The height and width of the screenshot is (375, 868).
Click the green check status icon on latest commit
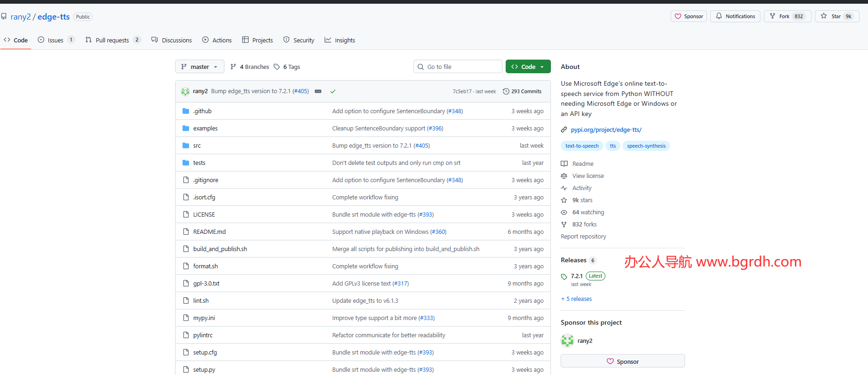333,91
